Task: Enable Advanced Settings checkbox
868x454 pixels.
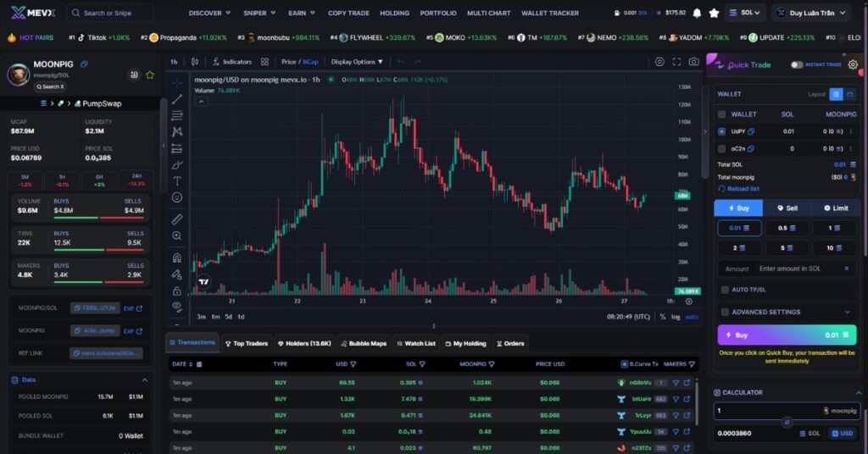Action: click(x=725, y=312)
